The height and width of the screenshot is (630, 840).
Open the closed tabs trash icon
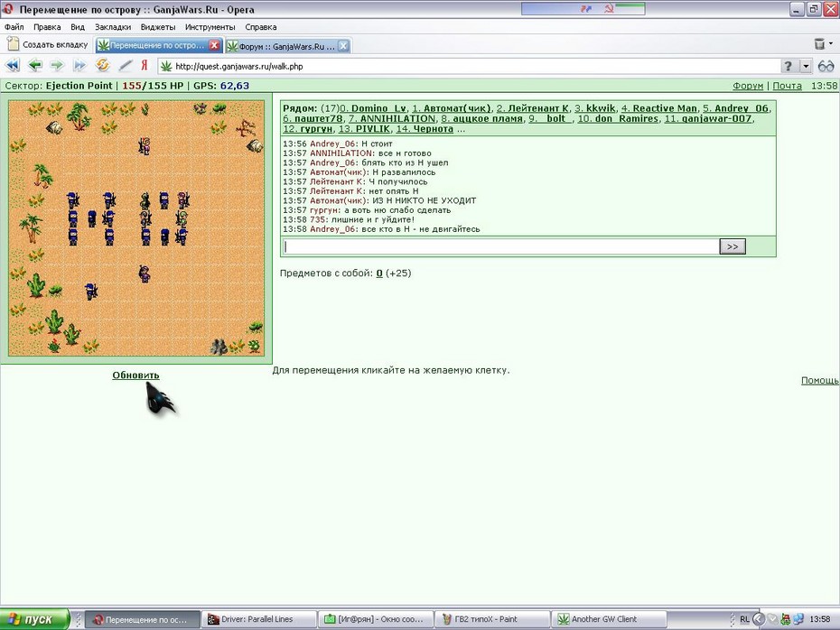click(819, 44)
